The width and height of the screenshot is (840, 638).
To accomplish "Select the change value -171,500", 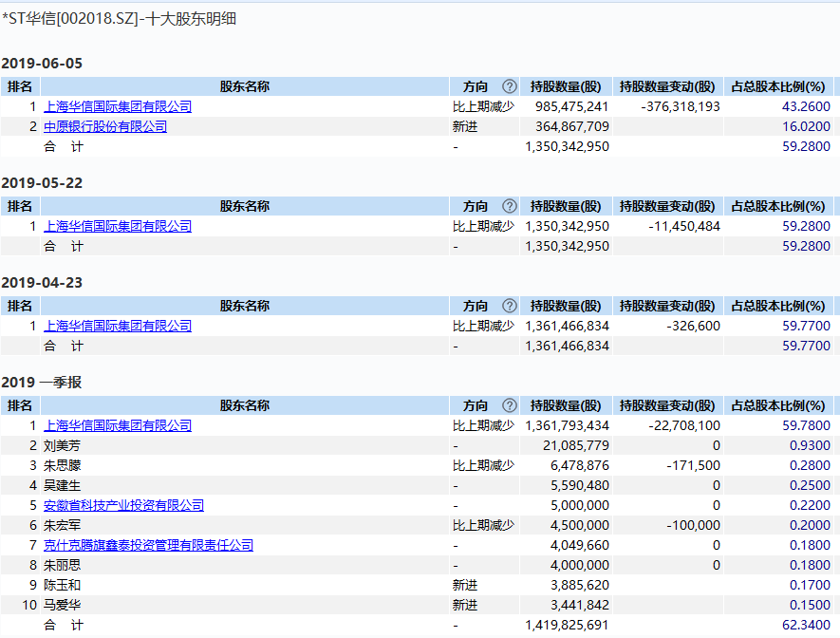I will (693, 465).
